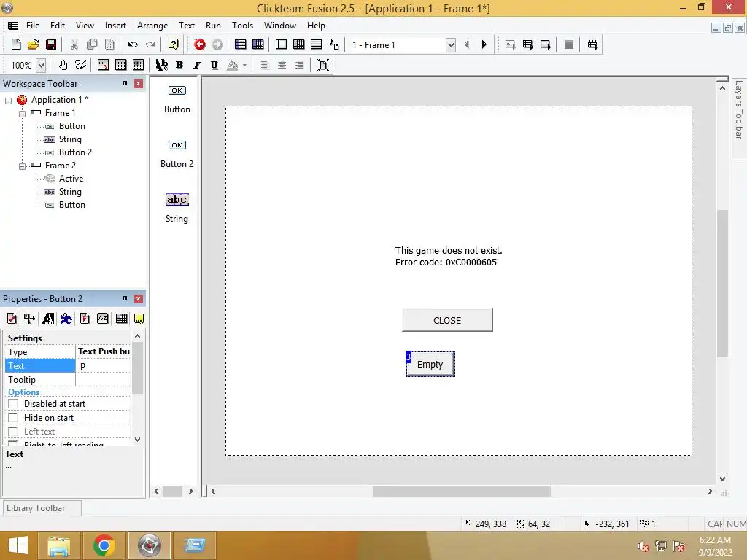Close the Workspace Toolbar panel

(x=138, y=84)
